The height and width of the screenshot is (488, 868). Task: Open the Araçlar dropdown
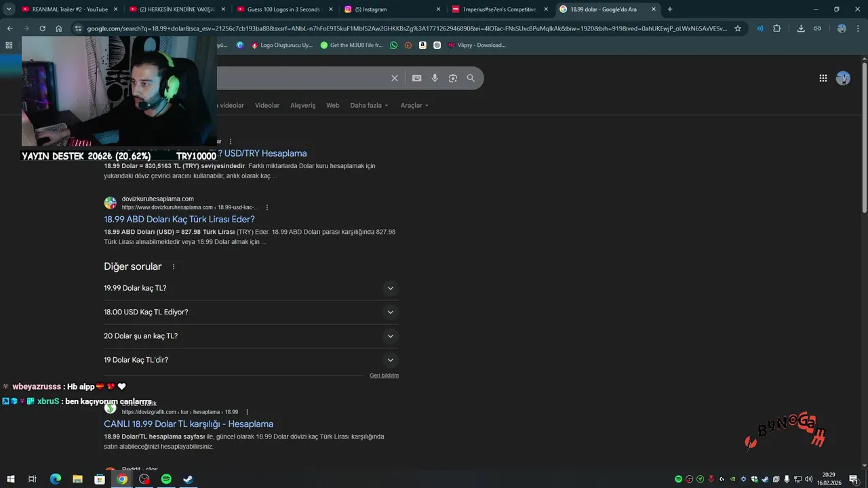(x=414, y=105)
